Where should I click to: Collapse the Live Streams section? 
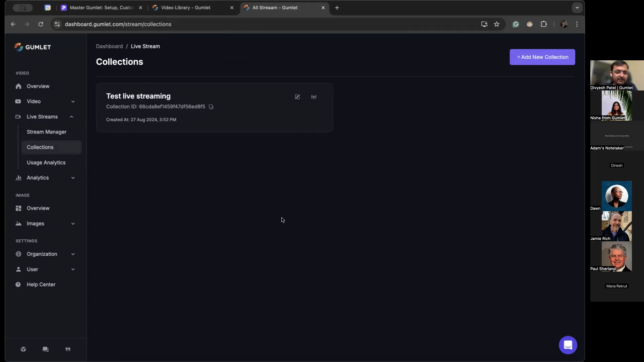(45, 117)
